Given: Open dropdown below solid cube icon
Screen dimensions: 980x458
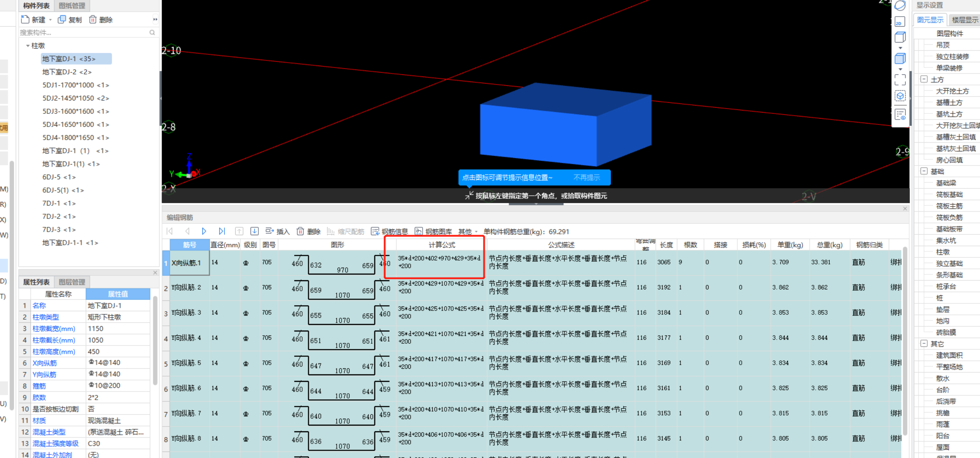Looking at the screenshot, I should [x=900, y=69].
